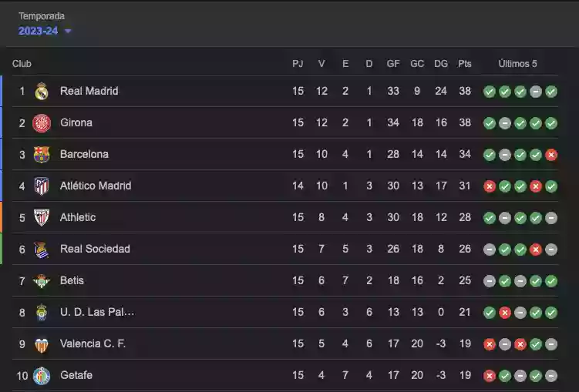The image size is (579, 392).
Task: Click the Atlético Madrid club crest
Action: click(x=42, y=186)
